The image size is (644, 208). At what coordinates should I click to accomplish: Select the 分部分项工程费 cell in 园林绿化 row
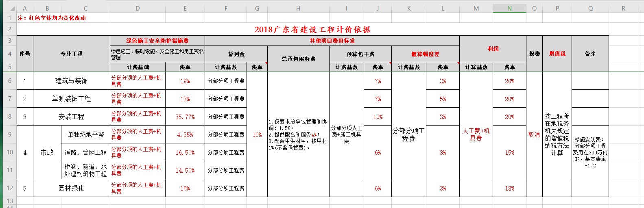click(x=226, y=188)
